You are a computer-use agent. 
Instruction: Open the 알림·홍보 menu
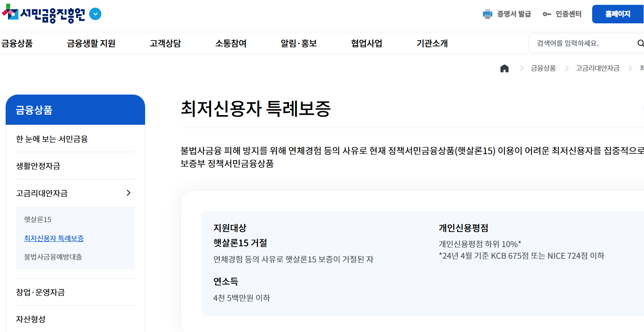point(299,43)
